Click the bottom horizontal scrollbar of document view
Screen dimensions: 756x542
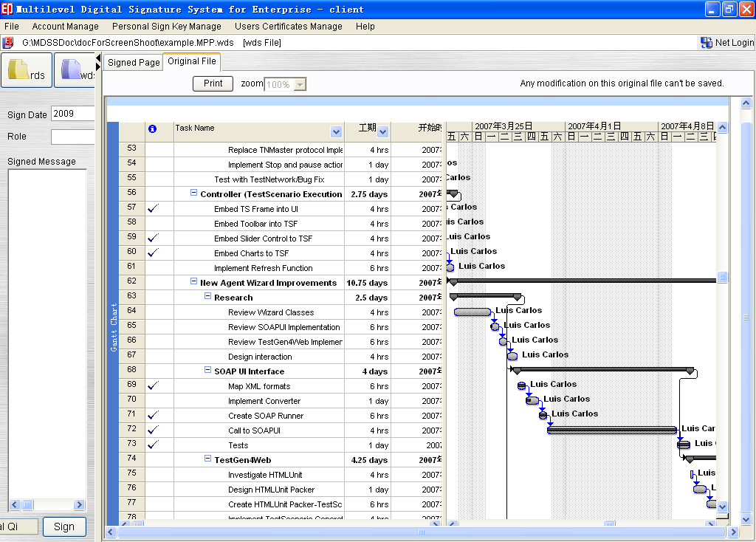coord(422,532)
